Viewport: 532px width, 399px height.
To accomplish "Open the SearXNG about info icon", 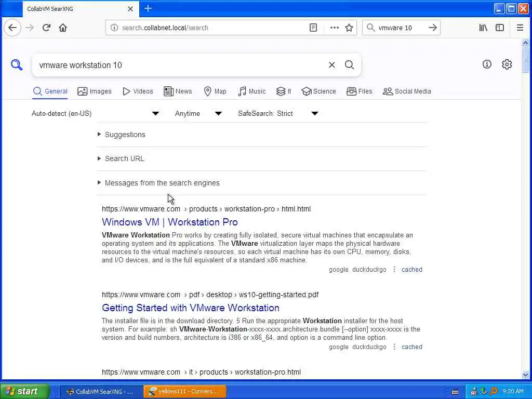I will click(x=487, y=64).
